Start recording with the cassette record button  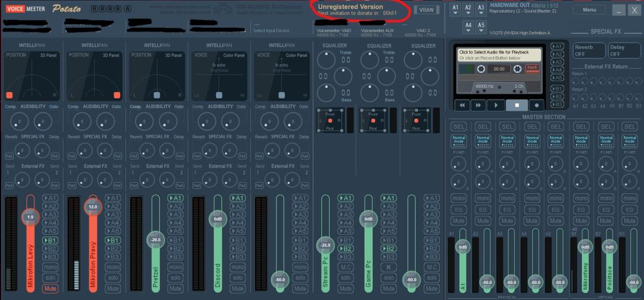coord(536,105)
